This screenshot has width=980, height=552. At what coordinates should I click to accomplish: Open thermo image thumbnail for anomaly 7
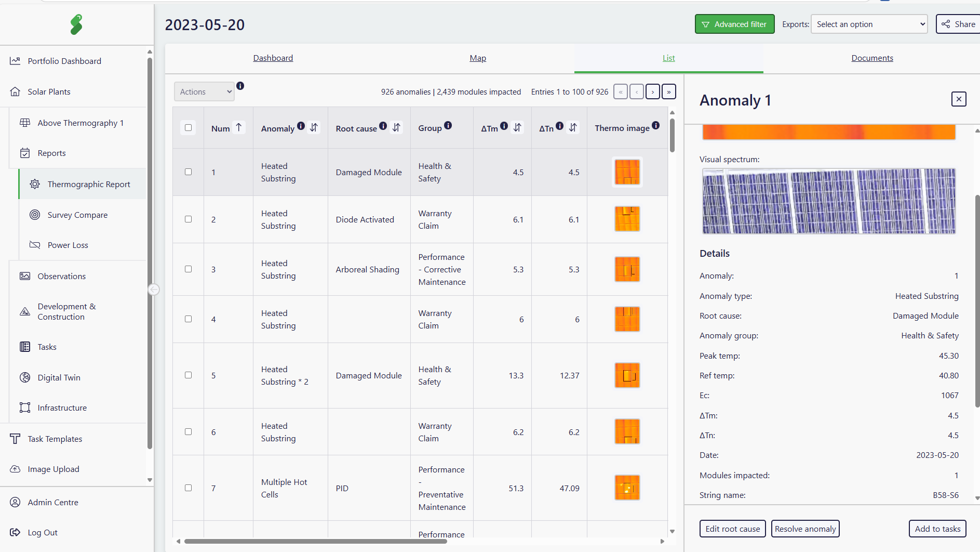pyautogui.click(x=627, y=488)
